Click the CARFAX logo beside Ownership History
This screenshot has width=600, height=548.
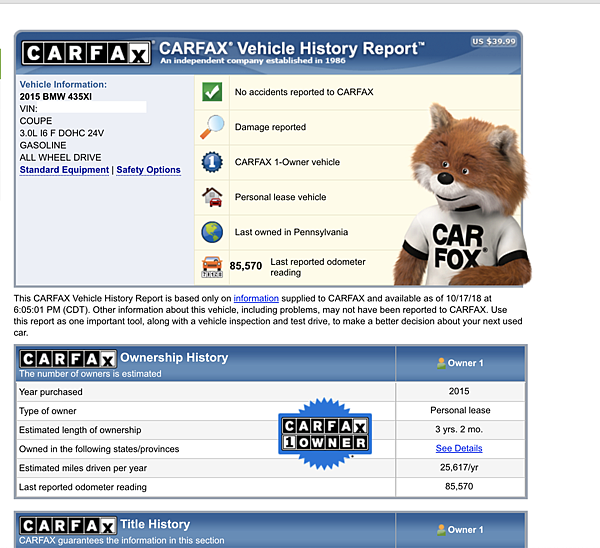click(68, 359)
